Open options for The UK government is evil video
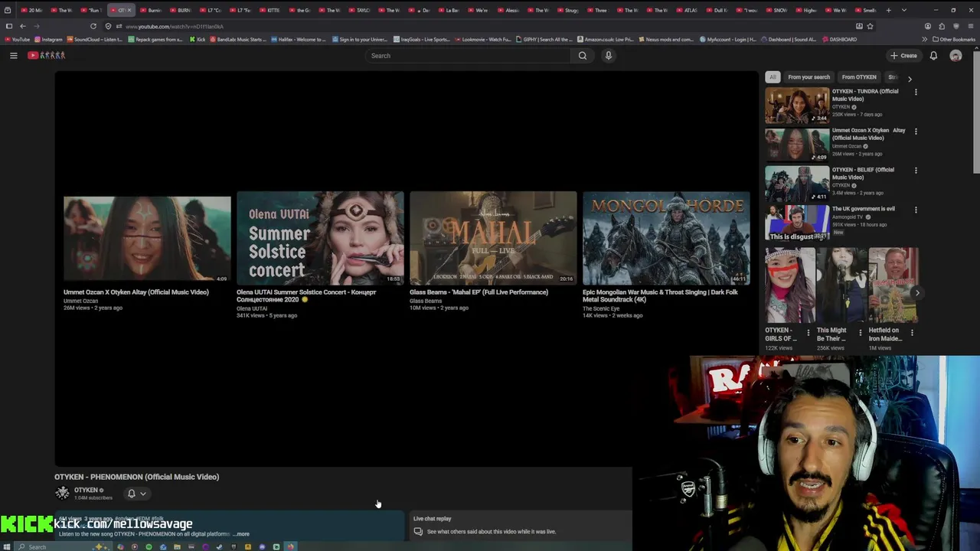The image size is (980, 551). tap(916, 209)
